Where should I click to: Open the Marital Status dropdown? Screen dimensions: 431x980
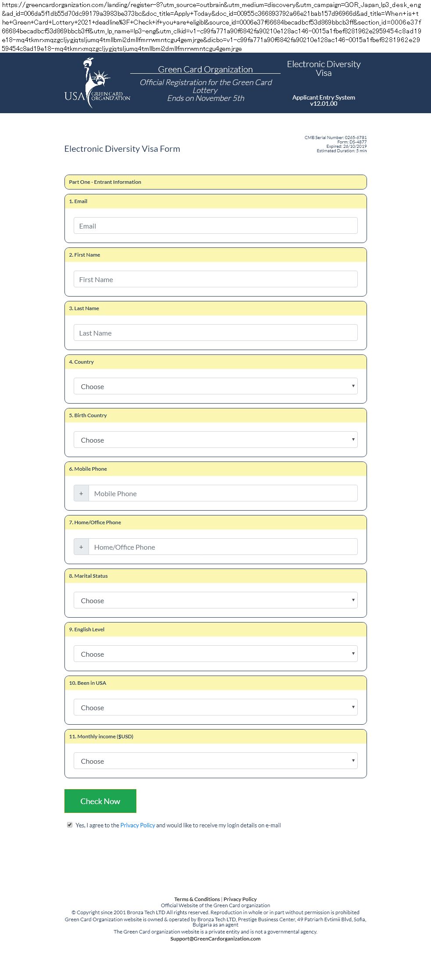tap(215, 600)
